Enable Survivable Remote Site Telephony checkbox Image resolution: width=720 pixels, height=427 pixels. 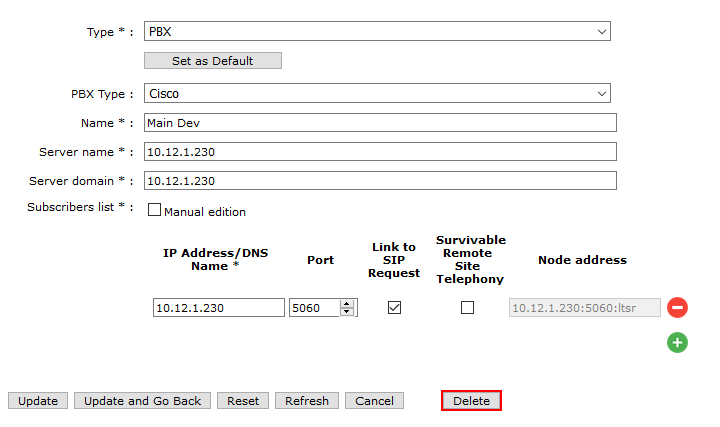pyautogui.click(x=467, y=307)
